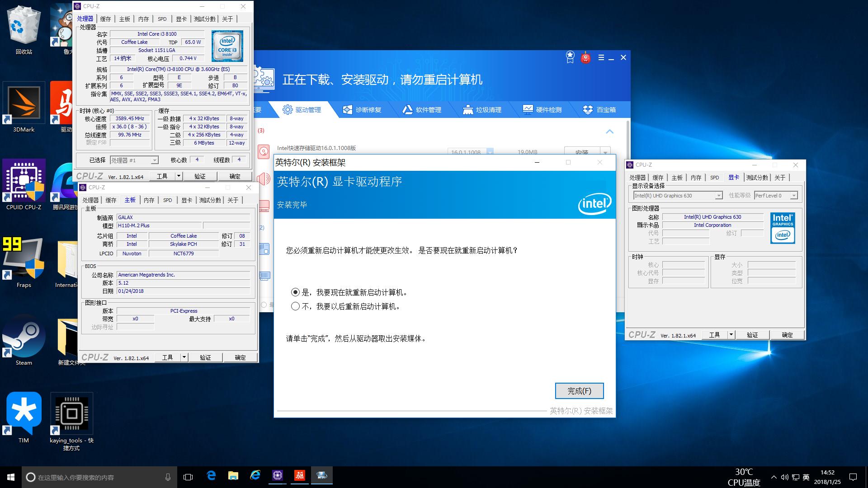Click the Windows taskbar search box
Viewport: 868px width, 488px height.
pos(90,477)
